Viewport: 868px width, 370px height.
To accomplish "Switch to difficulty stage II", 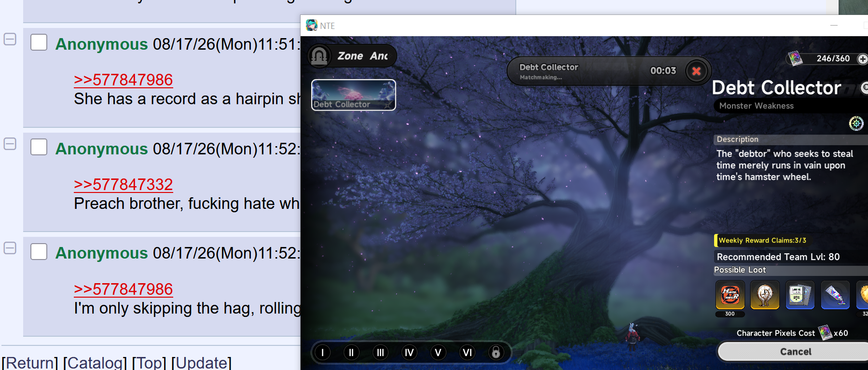I will (351, 353).
